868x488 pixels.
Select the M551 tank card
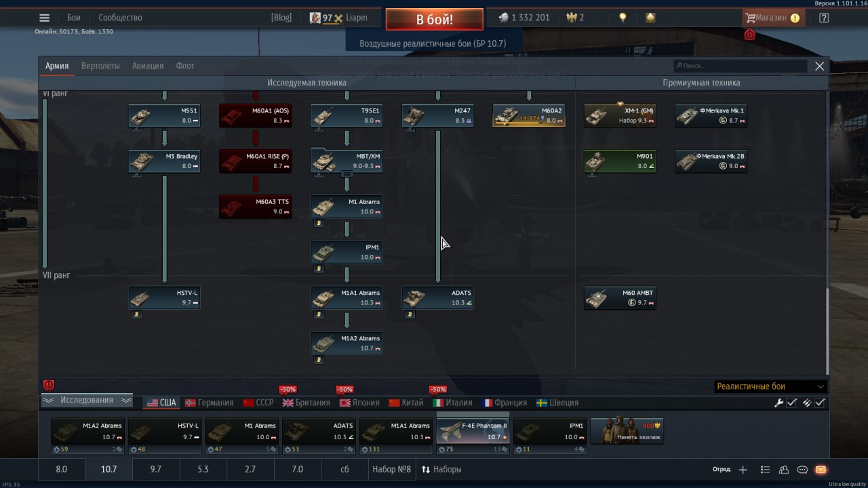(164, 115)
